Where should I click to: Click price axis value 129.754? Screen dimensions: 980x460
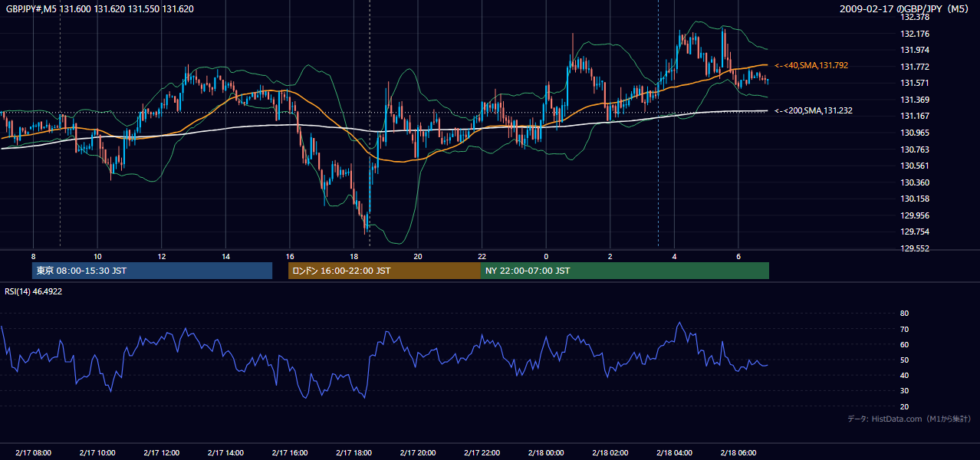[x=915, y=232]
